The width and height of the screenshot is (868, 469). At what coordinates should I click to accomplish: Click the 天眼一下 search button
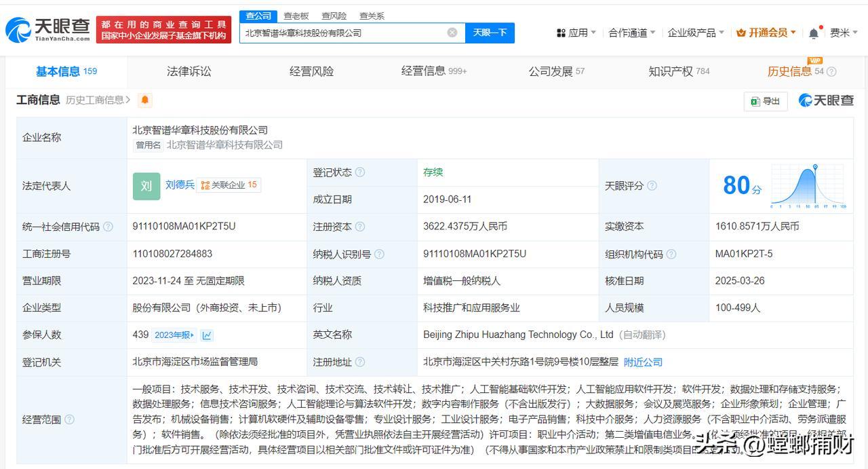tap(490, 33)
